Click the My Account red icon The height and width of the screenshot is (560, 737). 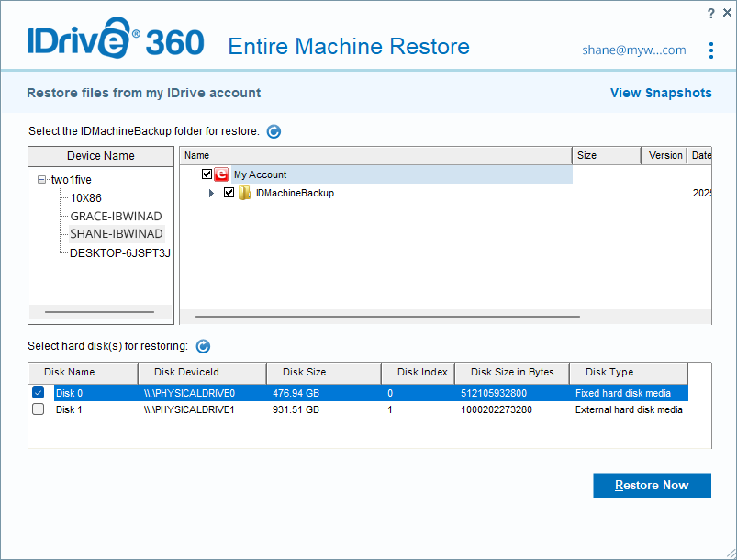[221, 174]
